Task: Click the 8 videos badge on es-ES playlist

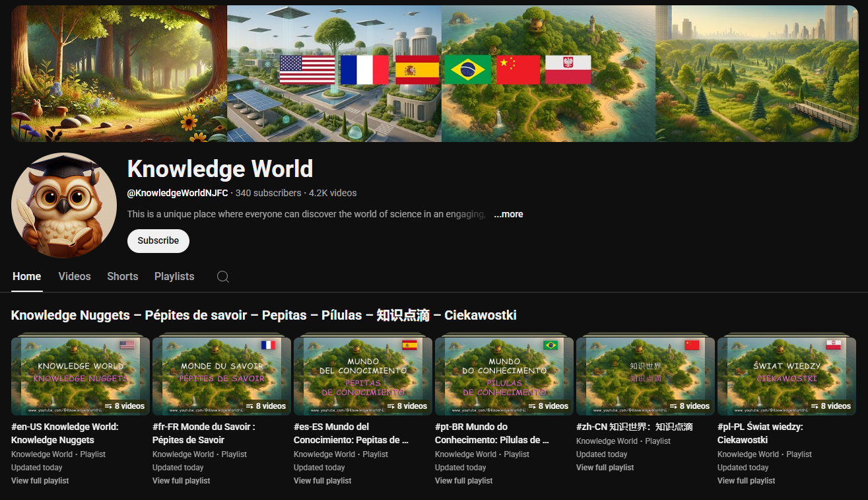Action: pyautogui.click(x=407, y=406)
